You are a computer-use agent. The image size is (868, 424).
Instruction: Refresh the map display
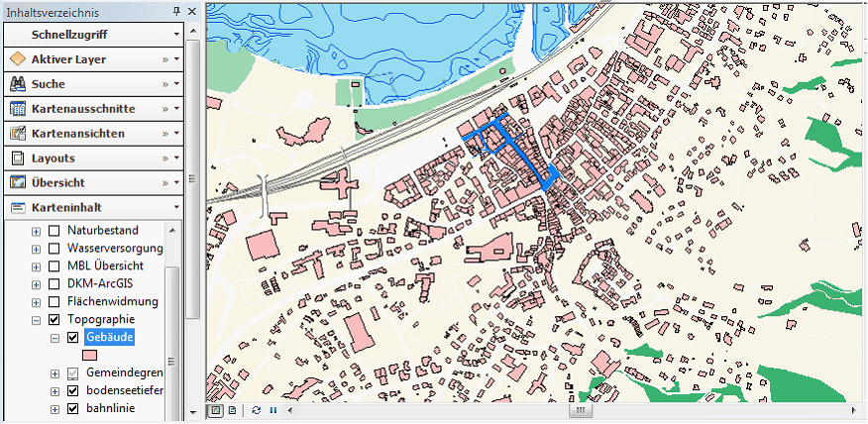[256, 410]
